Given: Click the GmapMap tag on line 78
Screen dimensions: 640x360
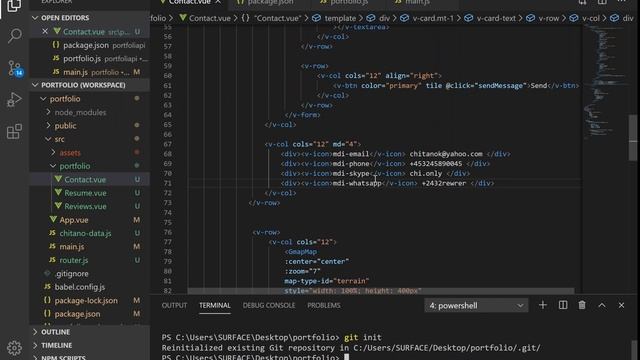Looking at the screenshot, I should (x=302, y=252).
